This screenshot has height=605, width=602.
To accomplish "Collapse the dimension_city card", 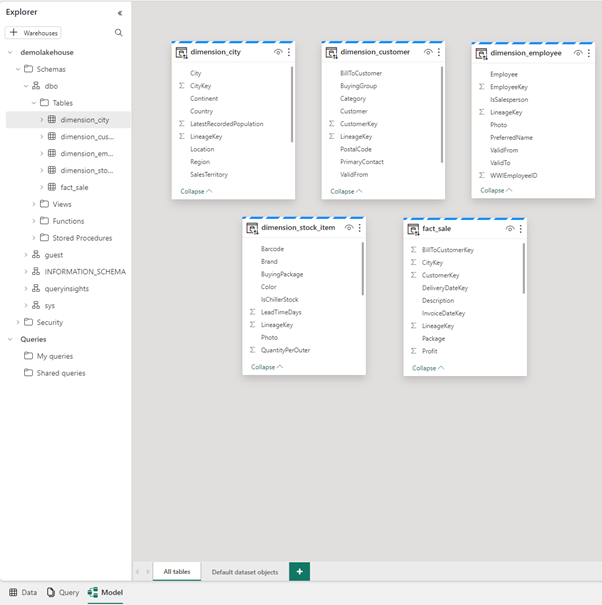I will point(196,191).
